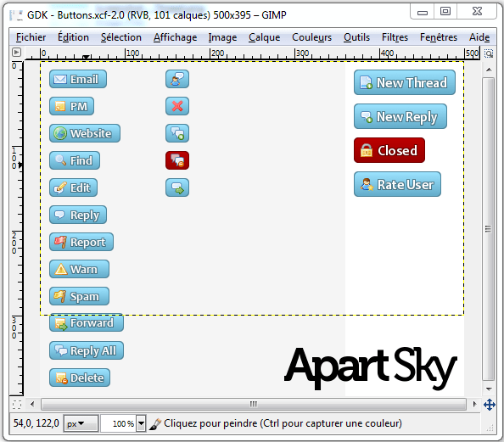Click the New Reply button graphic
Image resolution: width=504 pixels, height=442 pixels.
point(400,116)
